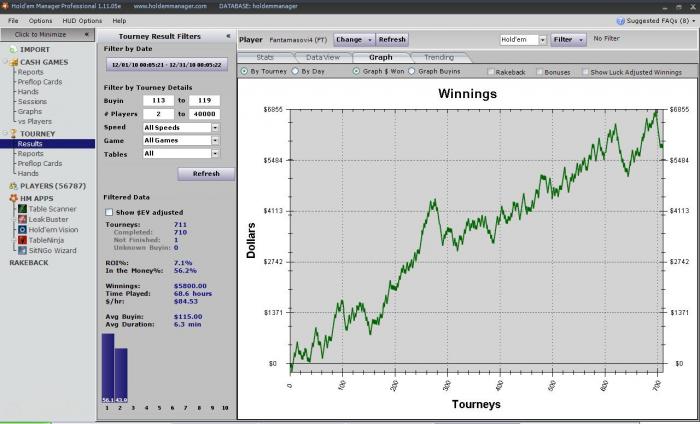Select the Graph Buyins radio button
The width and height of the screenshot is (700, 424).
click(x=412, y=71)
